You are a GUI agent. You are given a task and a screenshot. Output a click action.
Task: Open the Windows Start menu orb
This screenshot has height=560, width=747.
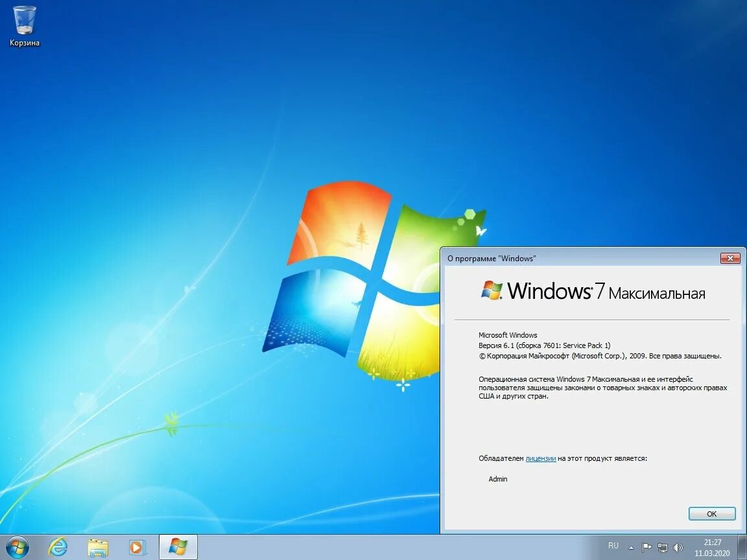pos(17,547)
